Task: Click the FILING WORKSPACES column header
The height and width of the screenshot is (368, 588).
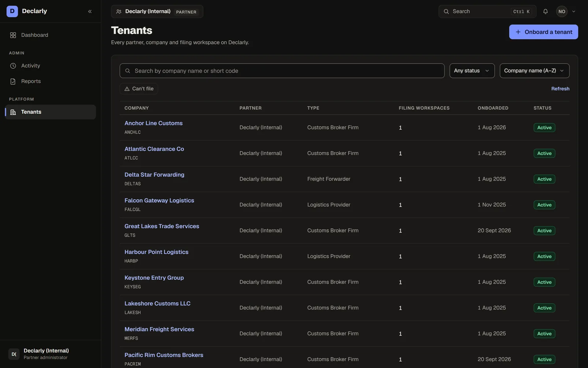Action: click(x=424, y=108)
